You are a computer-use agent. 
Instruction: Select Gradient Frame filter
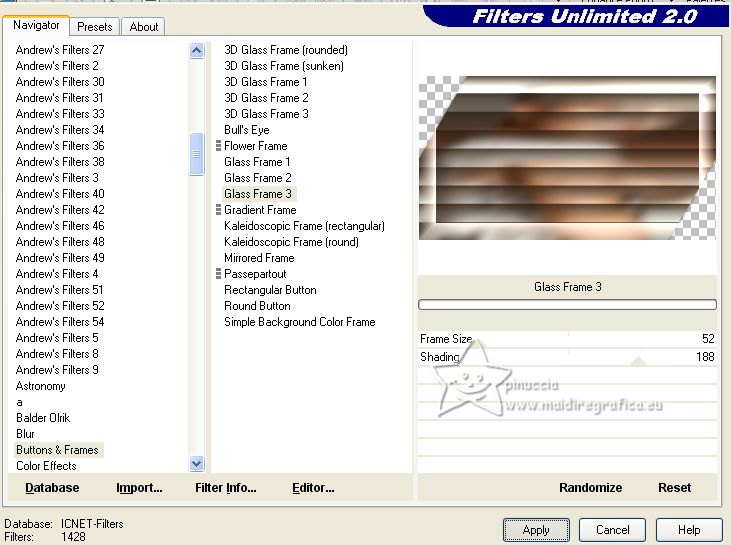260,210
